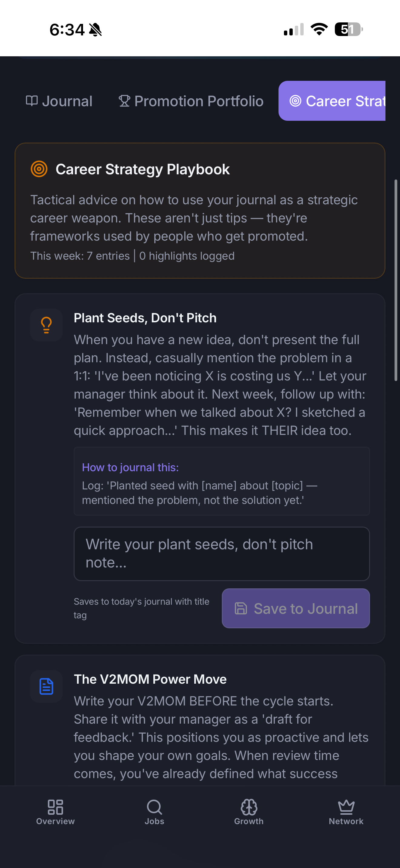This screenshot has width=400, height=868.
Task: Click the bullseye icon in Career Strategy tab
Action: 295,101
